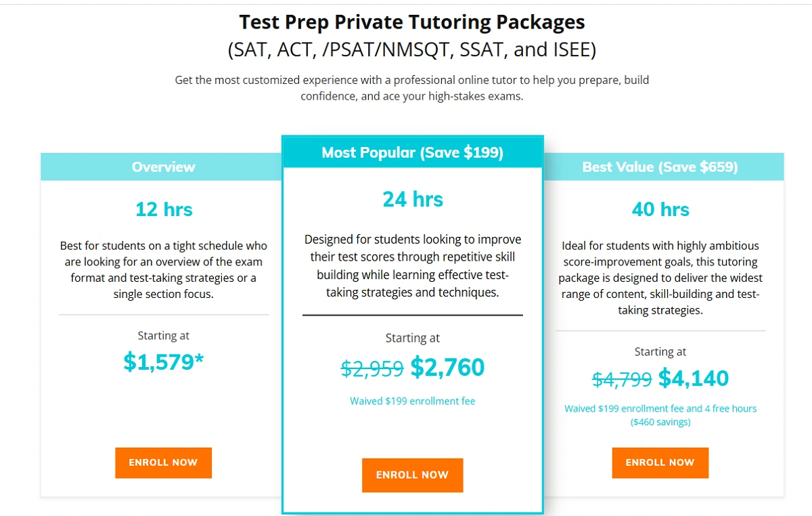Click the discounted $4,140 price

coord(693,379)
